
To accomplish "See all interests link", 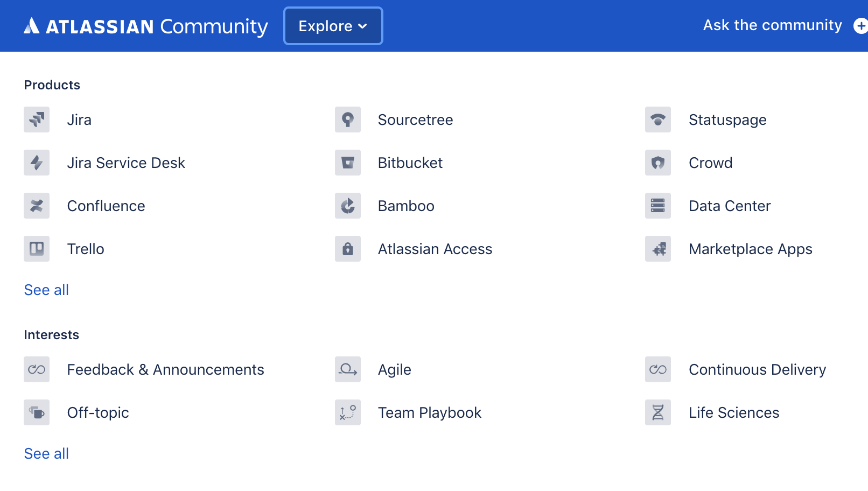I will click(x=46, y=453).
